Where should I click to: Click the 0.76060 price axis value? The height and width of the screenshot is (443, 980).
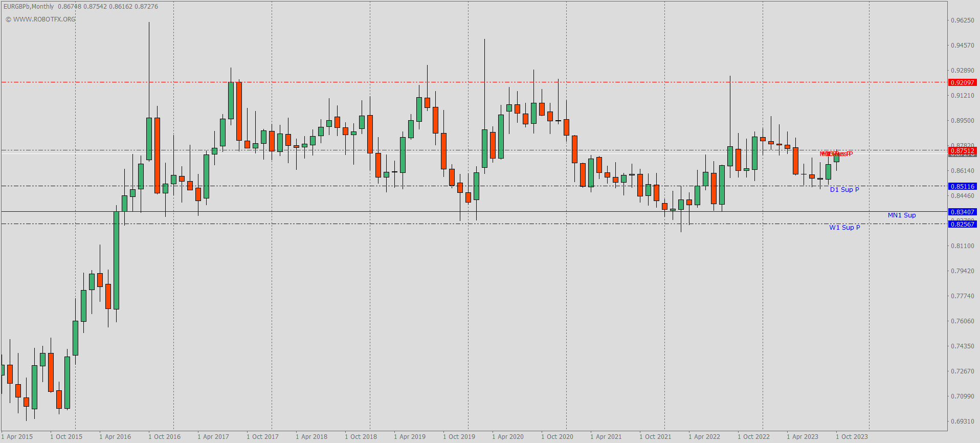[x=963, y=321]
